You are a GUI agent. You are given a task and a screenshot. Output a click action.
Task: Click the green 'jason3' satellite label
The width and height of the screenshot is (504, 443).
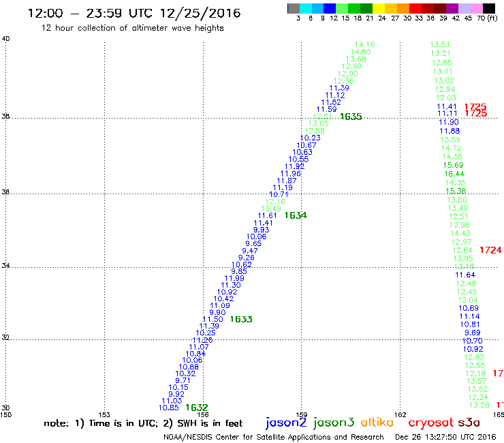click(334, 423)
